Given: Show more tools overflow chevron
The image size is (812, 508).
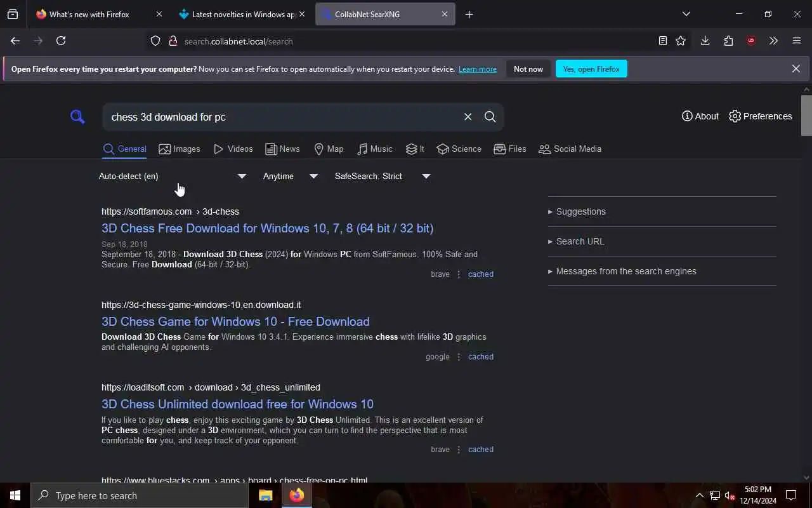Looking at the screenshot, I should pyautogui.click(x=773, y=41).
